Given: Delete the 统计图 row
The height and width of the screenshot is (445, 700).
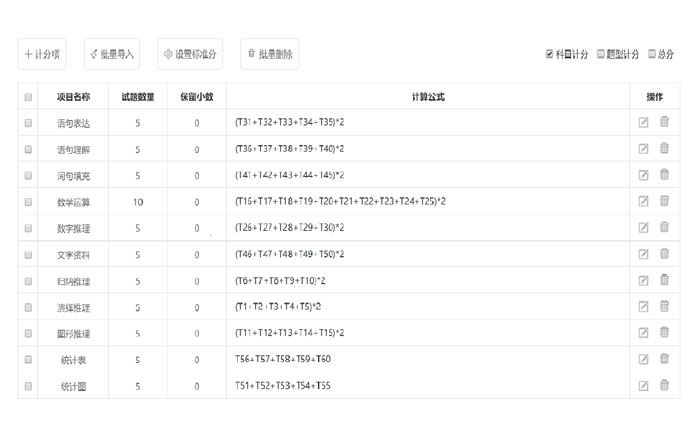Looking at the screenshot, I should (x=664, y=385).
